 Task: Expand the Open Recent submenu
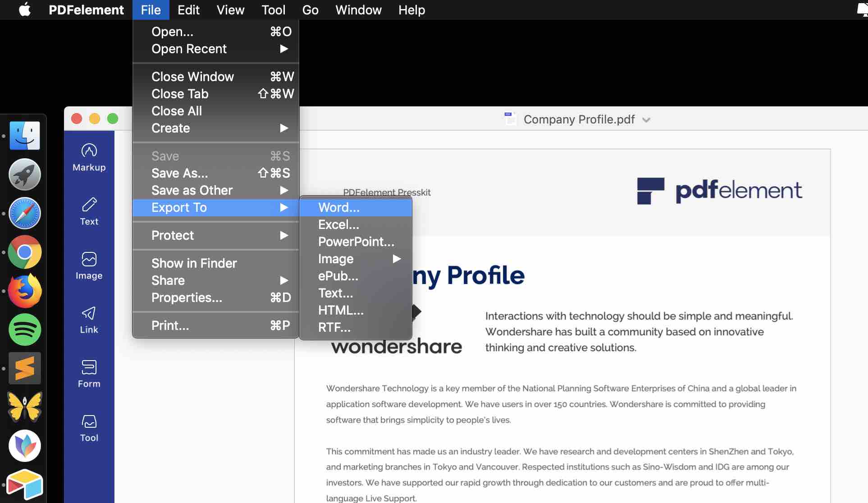(x=216, y=49)
